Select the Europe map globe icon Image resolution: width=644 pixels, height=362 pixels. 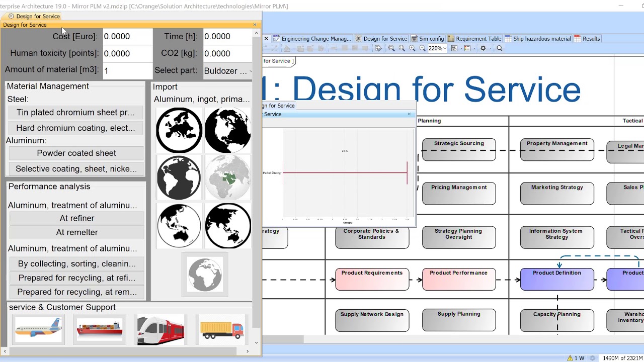pyautogui.click(x=179, y=130)
